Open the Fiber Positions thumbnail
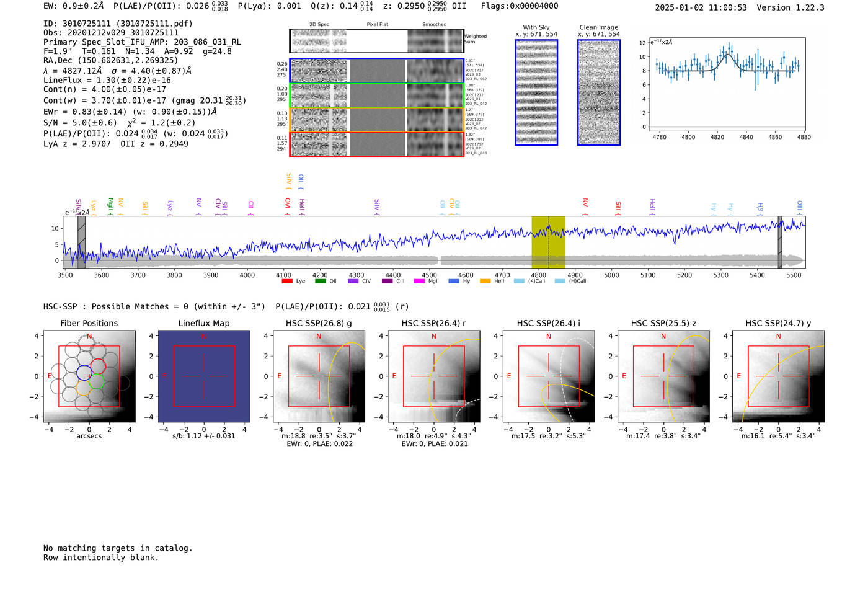Screen dimensions: 868x591 click(89, 376)
